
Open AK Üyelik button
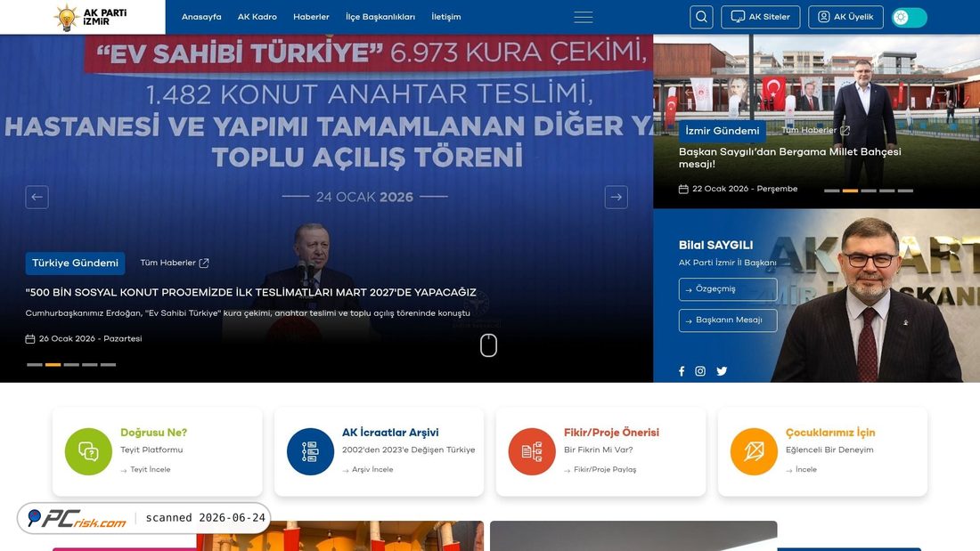coord(845,17)
